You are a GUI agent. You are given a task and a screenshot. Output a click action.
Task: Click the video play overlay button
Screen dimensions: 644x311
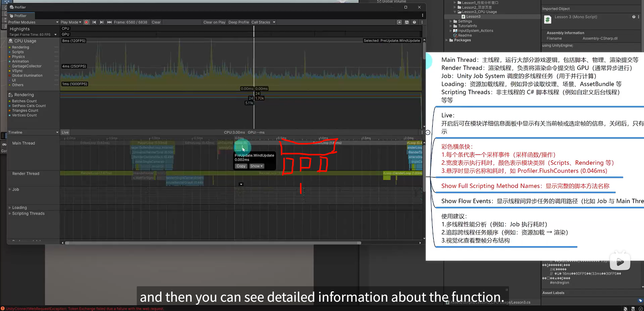tap(620, 262)
